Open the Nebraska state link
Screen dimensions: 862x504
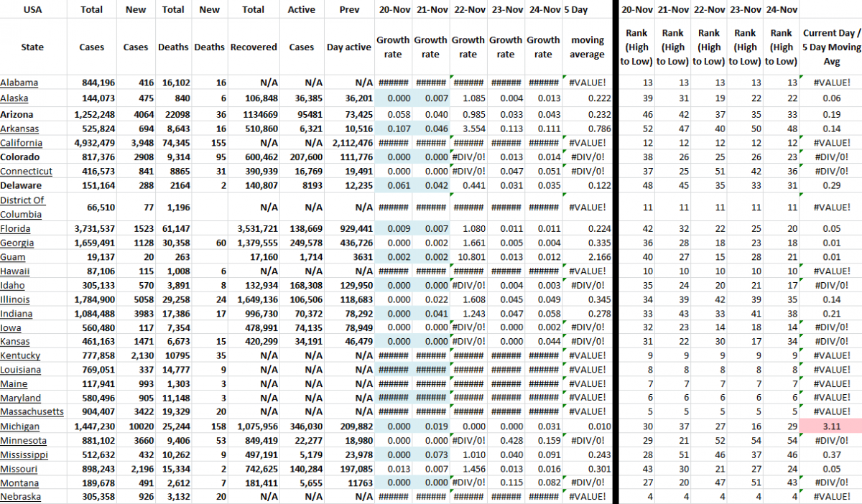(x=20, y=496)
